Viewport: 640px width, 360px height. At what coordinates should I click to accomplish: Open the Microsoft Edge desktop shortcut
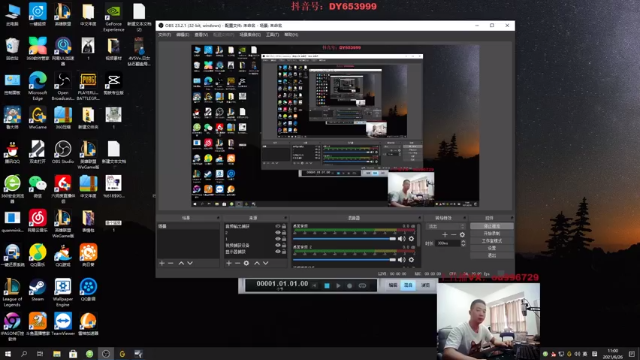tap(38, 85)
